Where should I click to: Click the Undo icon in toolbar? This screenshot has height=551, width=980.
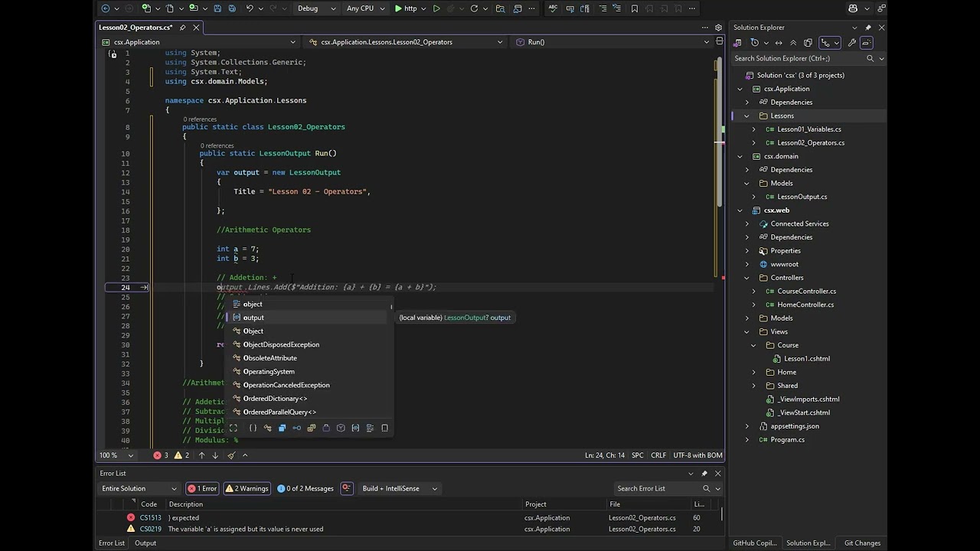pos(250,8)
